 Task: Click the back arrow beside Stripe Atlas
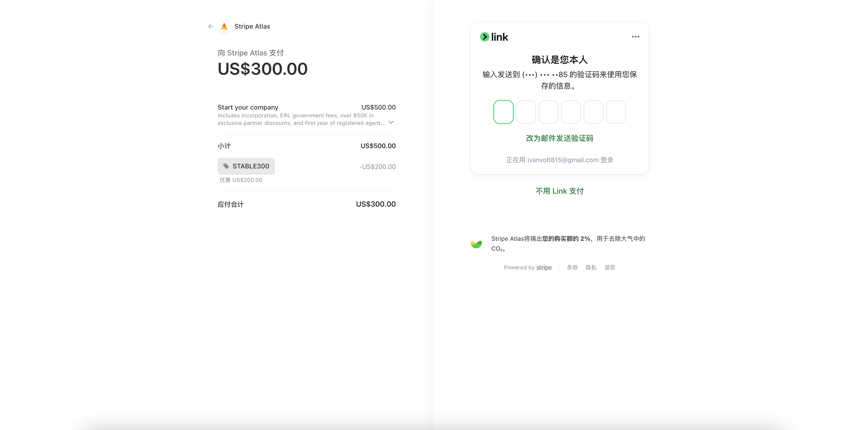pyautogui.click(x=211, y=26)
